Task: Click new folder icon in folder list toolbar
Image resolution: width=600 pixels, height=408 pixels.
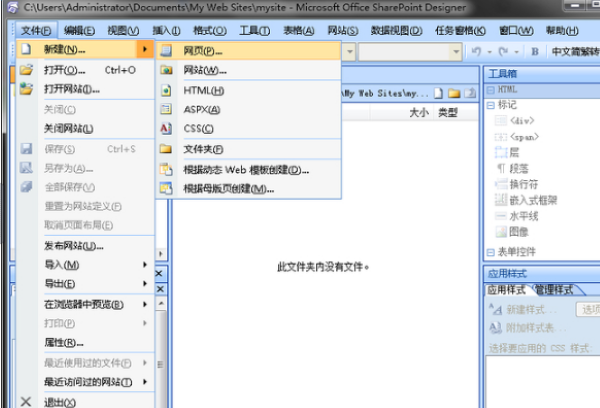Action: point(454,93)
